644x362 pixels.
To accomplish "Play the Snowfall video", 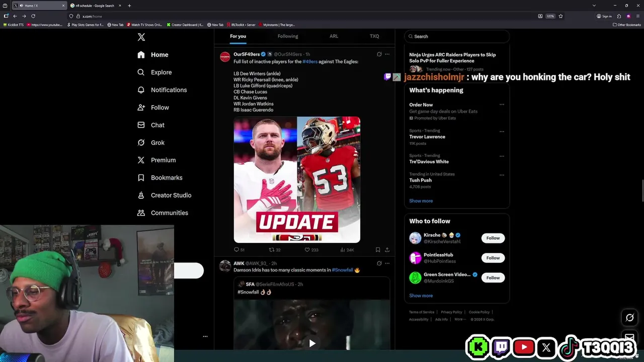I will 312,343.
